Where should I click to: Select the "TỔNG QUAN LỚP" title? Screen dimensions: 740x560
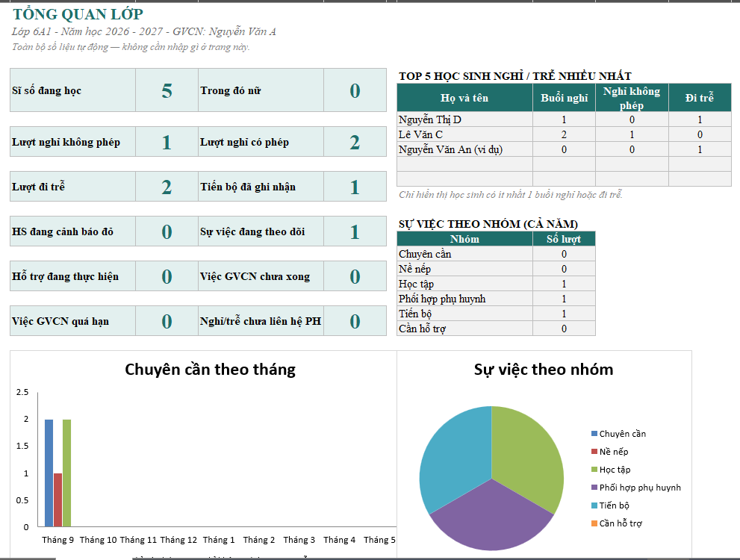[78, 15]
